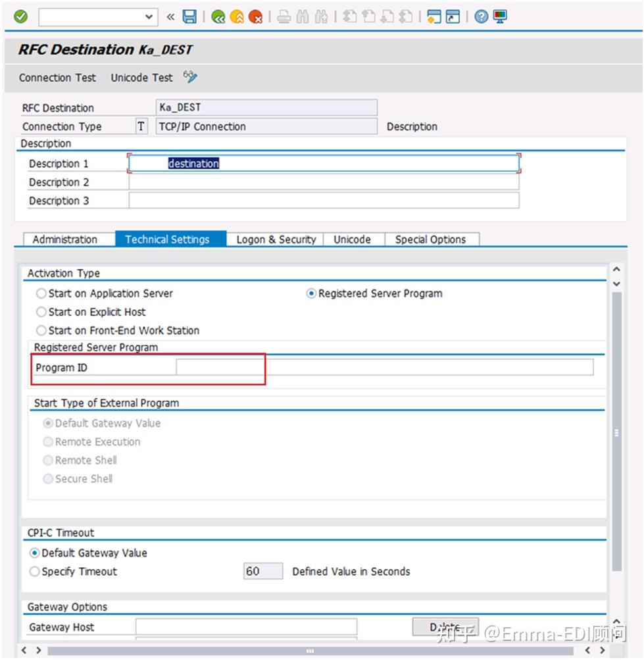Click the vertical scrollbar in Technical Settings
Image resolution: width=644 pixels, height=660 pixels.
click(616, 432)
